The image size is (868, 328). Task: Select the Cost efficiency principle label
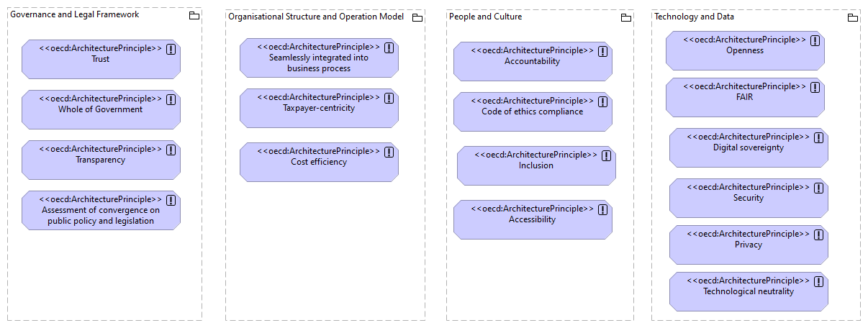point(319,162)
